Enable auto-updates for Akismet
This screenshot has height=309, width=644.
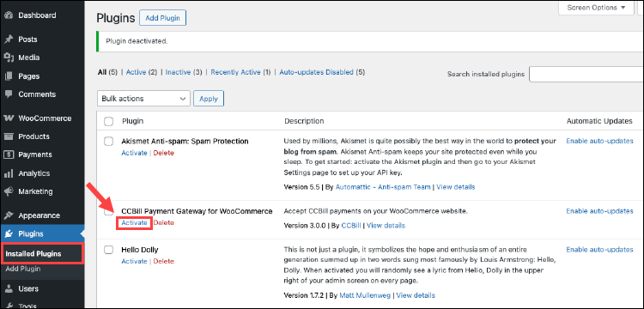click(x=599, y=141)
